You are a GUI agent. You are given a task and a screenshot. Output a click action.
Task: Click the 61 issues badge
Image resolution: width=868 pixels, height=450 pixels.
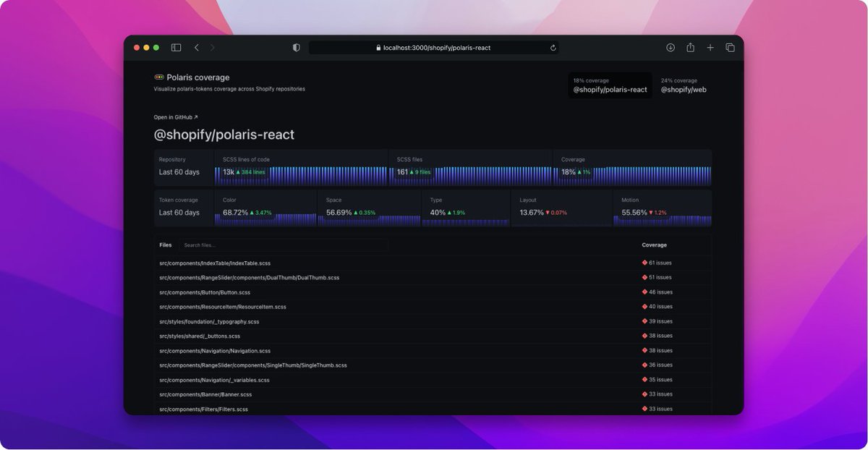(658, 263)
